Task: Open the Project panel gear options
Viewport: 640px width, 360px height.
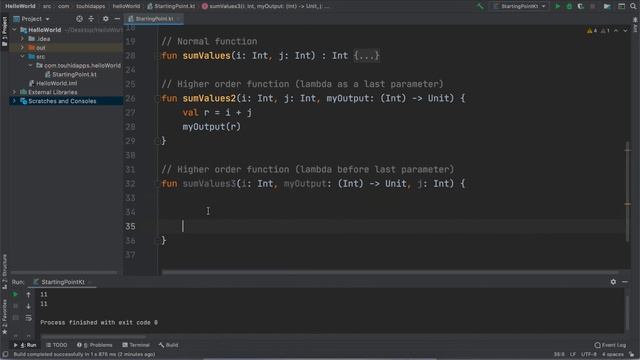Action: tap(105, 19)
